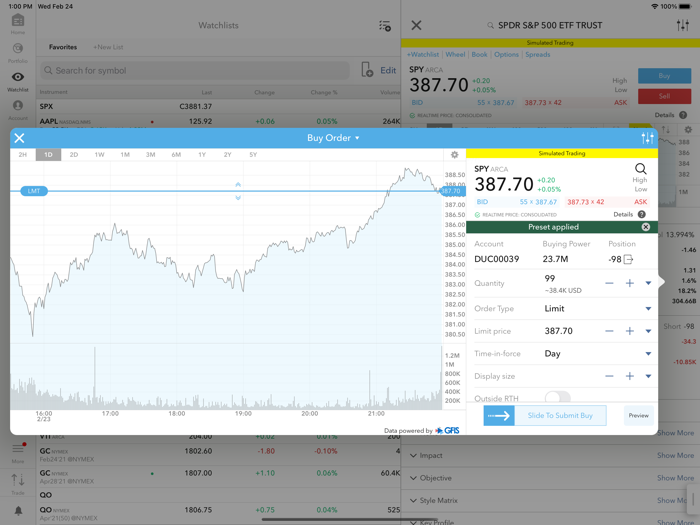This screenshot has height=525, width=700.
Task: Select the 1D chart range tab
Action: [48, 154]
